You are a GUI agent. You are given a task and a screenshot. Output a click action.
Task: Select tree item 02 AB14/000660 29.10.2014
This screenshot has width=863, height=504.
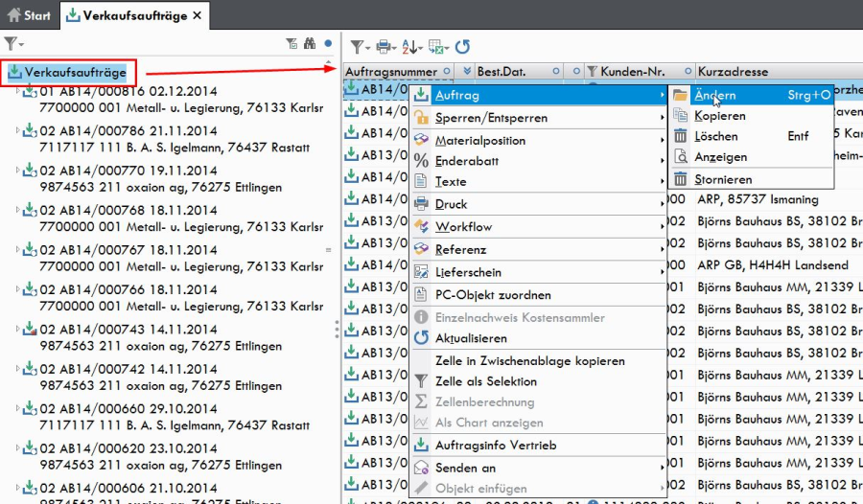(x=128, y=408)
